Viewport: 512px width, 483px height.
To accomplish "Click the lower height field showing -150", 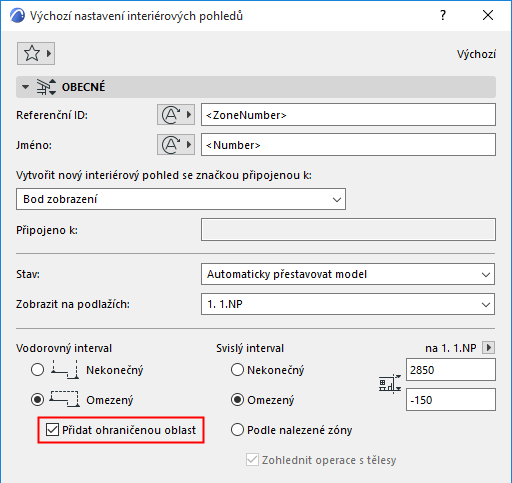I will tap(451, 400).
